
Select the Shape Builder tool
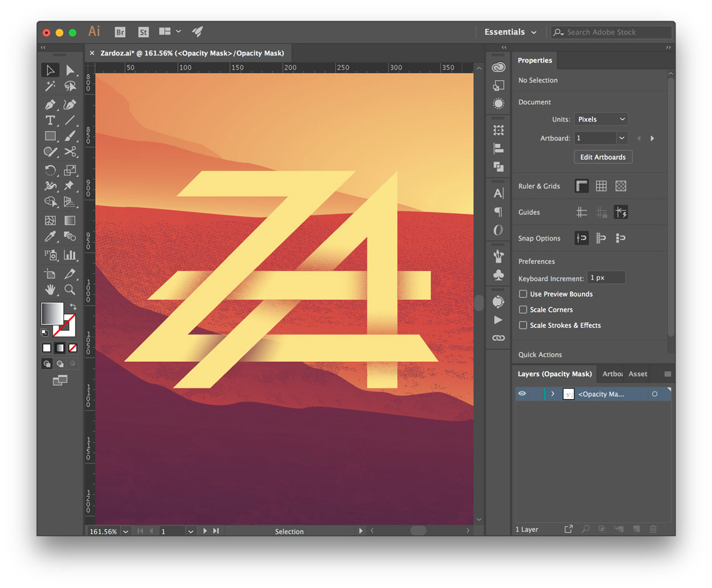(50, 201)
